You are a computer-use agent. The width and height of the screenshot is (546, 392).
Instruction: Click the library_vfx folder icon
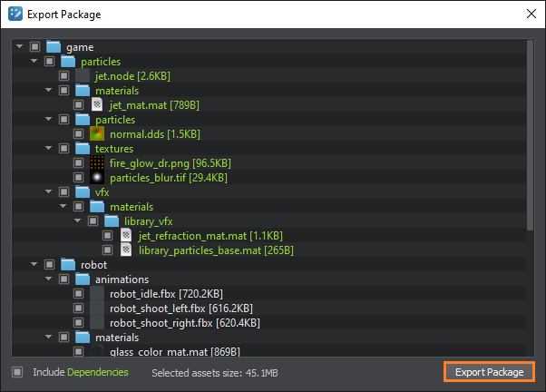tap(112, 221)
